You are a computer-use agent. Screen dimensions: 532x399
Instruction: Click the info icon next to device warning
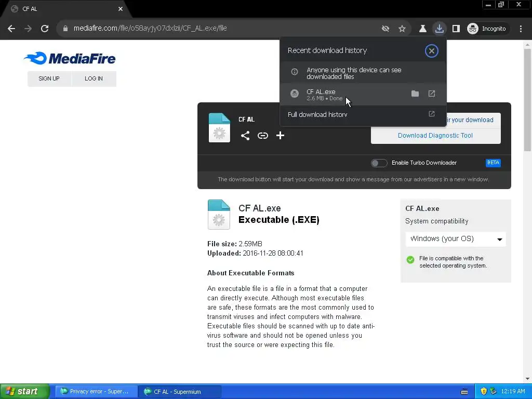click(295, 72)
